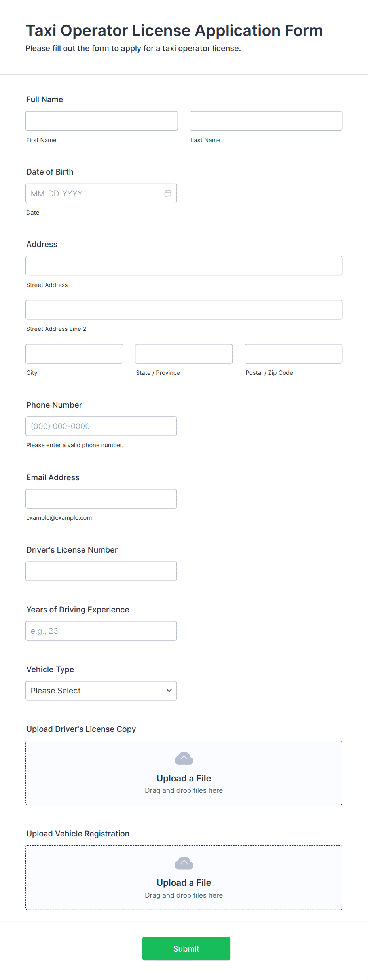Click the Vehicle Type dropdown chevron arrow

(x=169, y=691)
